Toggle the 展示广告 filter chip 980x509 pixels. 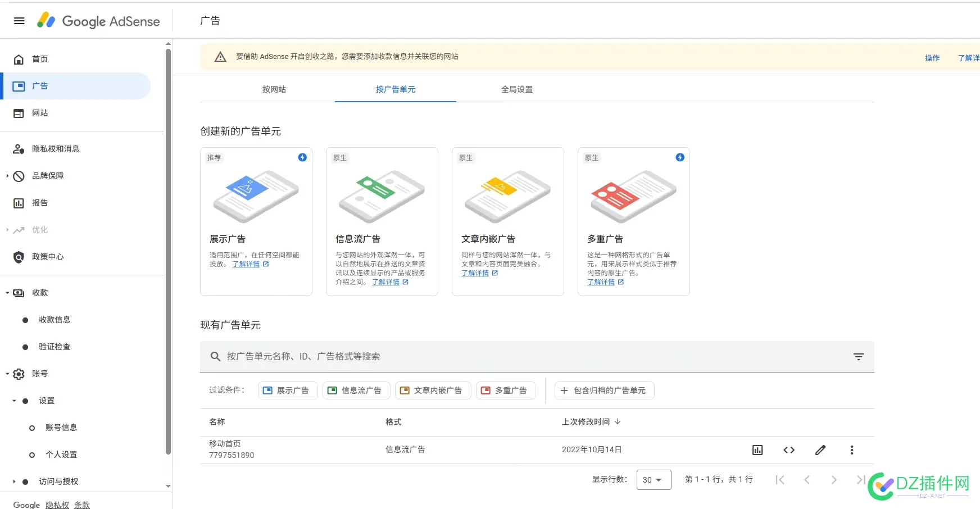click(288, 390)
